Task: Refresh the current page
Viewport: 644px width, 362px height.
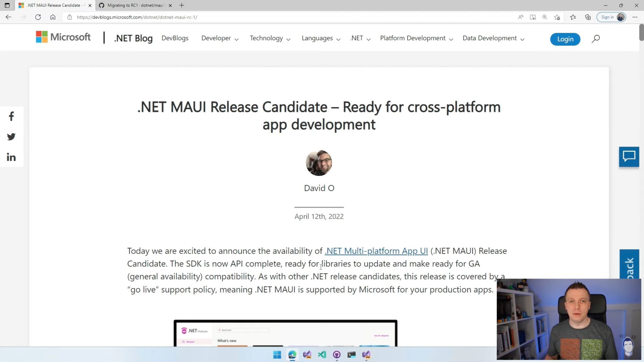Action: pos(38,17)
